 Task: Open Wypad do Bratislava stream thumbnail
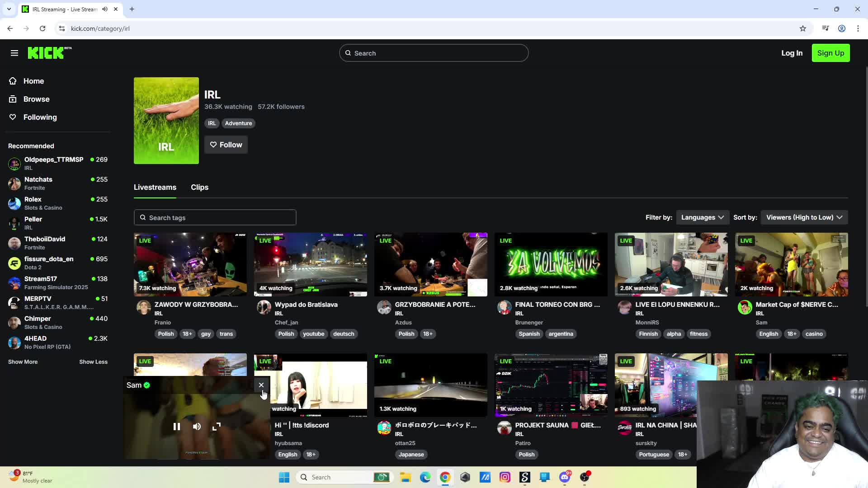[x=311, y=264]
